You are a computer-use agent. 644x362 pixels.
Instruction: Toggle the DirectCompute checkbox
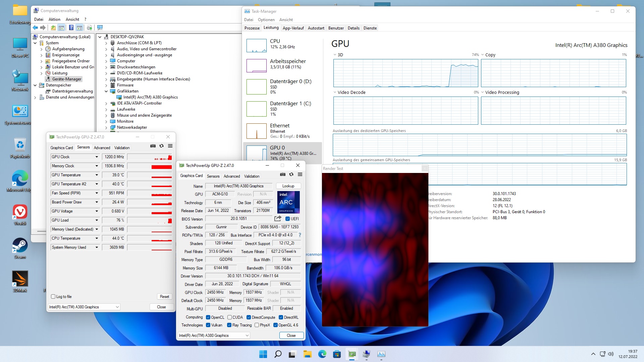(x=249, y=317)
